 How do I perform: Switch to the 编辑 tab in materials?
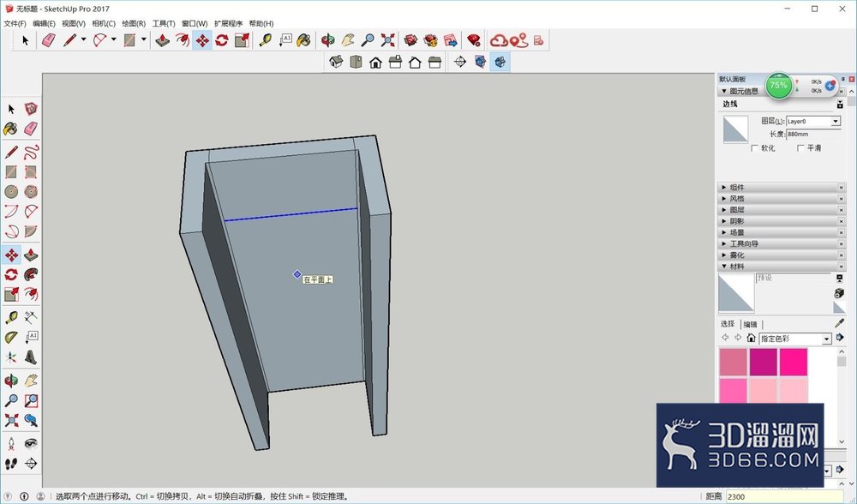(x=751, y=324)
